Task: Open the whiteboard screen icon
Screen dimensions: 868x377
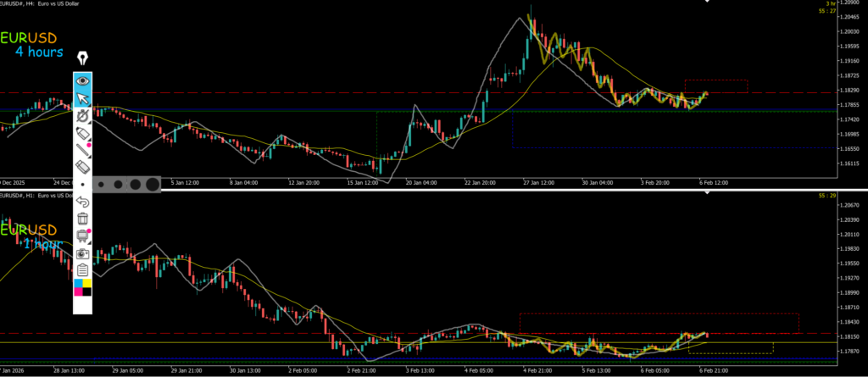Action: coord(82,236)
